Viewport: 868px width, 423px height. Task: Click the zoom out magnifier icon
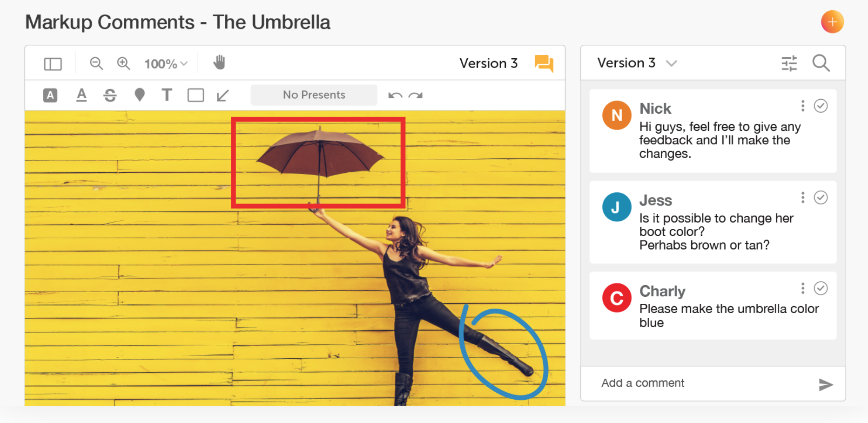(96, 63)
